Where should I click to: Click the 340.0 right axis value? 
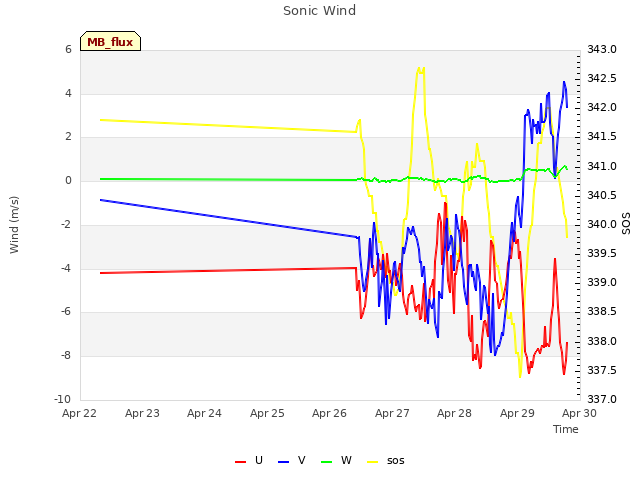pyautogui.click(x=602, y=224)
